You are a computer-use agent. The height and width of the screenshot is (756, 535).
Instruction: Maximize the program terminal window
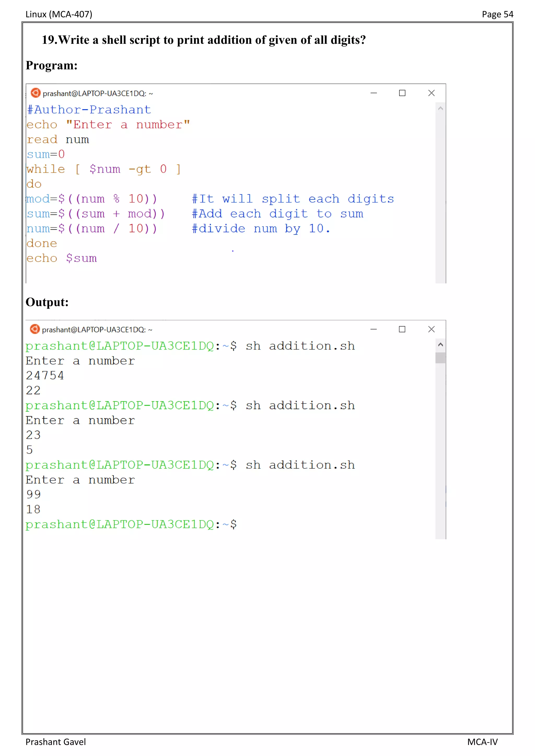[x=402, y=93]
